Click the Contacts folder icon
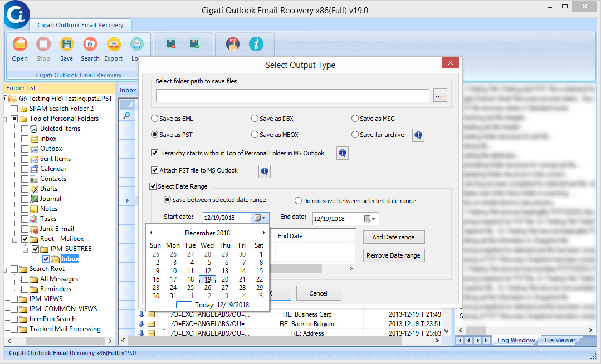601x364 pixels. [x=34, y=179]
